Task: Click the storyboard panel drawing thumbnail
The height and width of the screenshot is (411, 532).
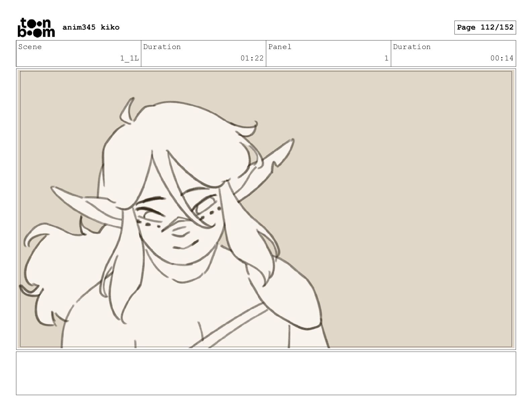Action: pos(266,209)
